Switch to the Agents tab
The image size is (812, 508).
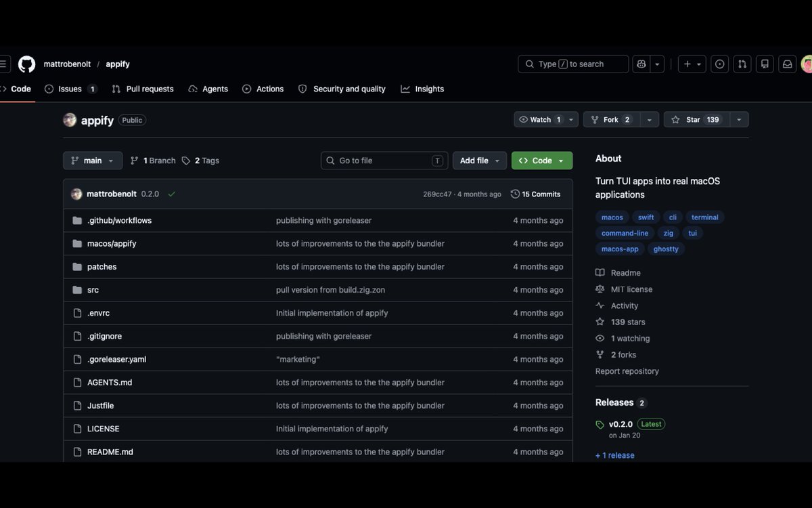point(208,89)
